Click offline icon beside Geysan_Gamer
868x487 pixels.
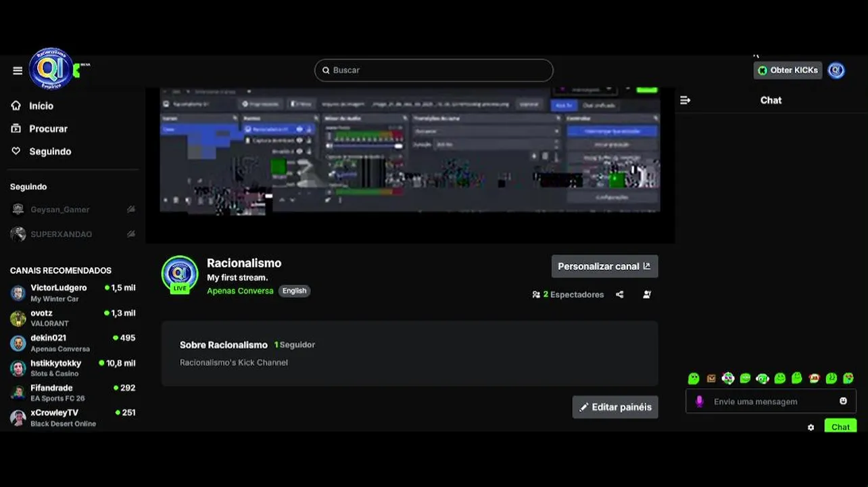click(131, 210)
